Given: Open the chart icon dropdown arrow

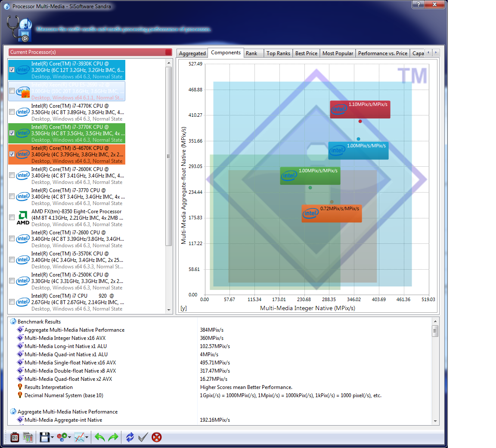Looking at the screenshot, I should pos(87,438).
